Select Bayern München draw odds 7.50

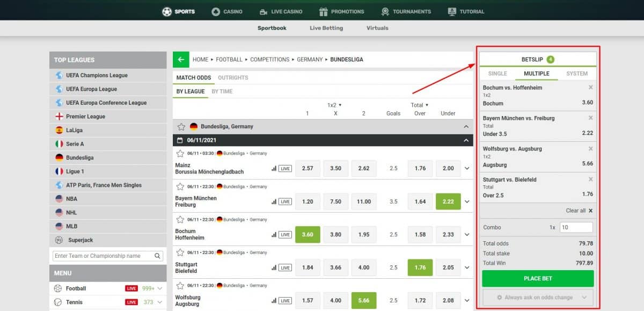336,201
